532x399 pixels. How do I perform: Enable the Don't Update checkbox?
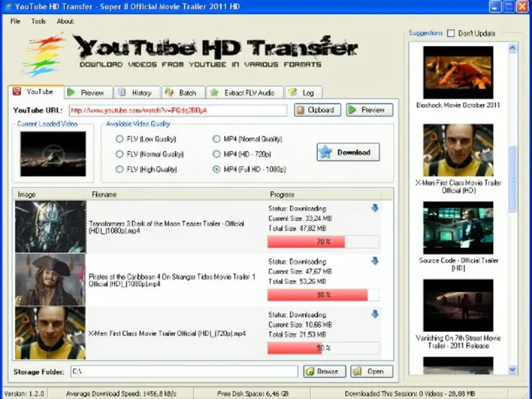tap(451, 33)
